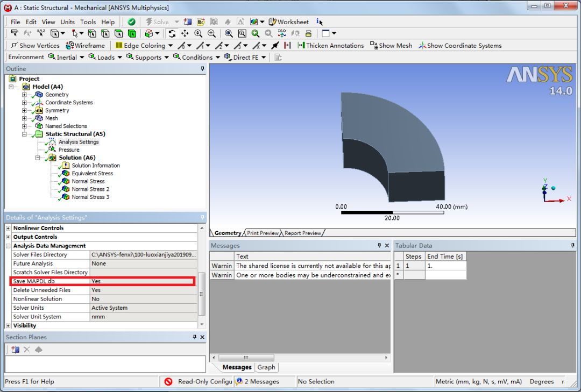This screenshot has height=392, width=581.
Task: Click the Zoom To Fit icon
Action: tap(229, 34)
